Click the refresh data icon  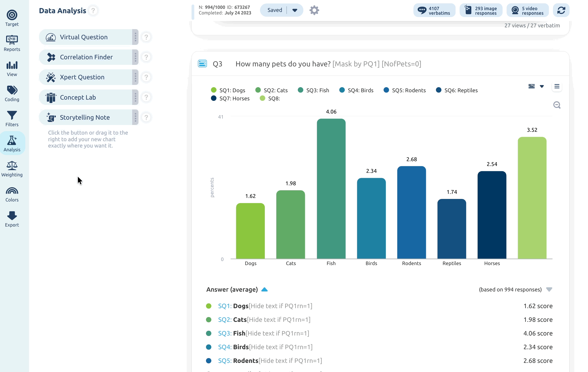[561, 10]
